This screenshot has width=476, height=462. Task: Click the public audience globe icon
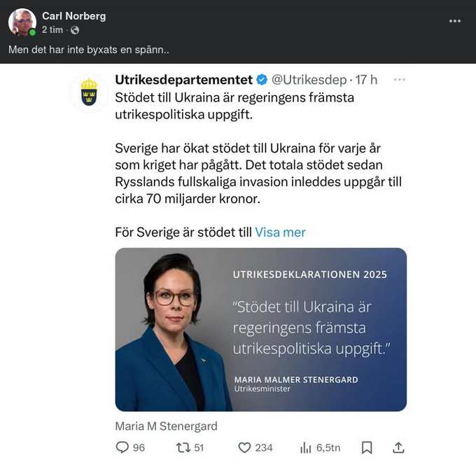click(75, 30)
